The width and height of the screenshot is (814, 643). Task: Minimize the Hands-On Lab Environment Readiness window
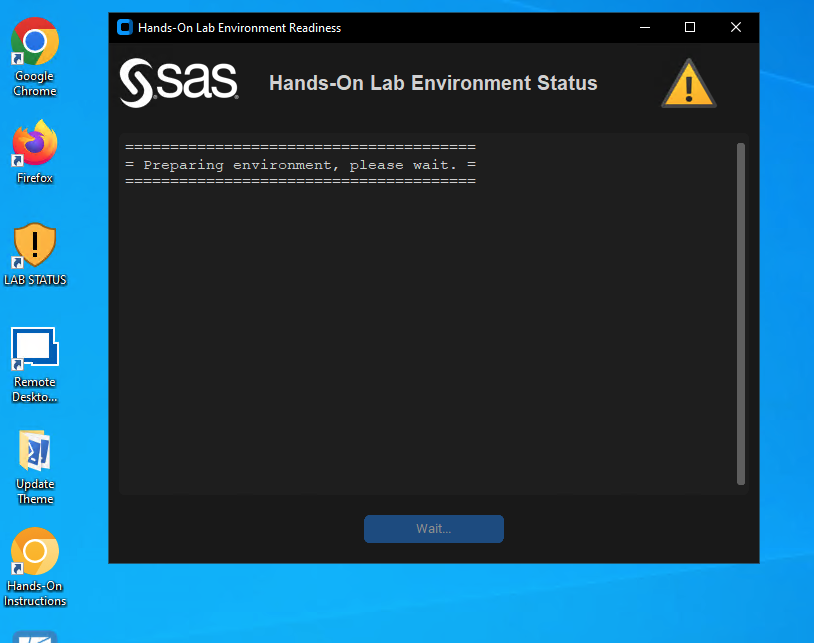[x=644, y=27]
